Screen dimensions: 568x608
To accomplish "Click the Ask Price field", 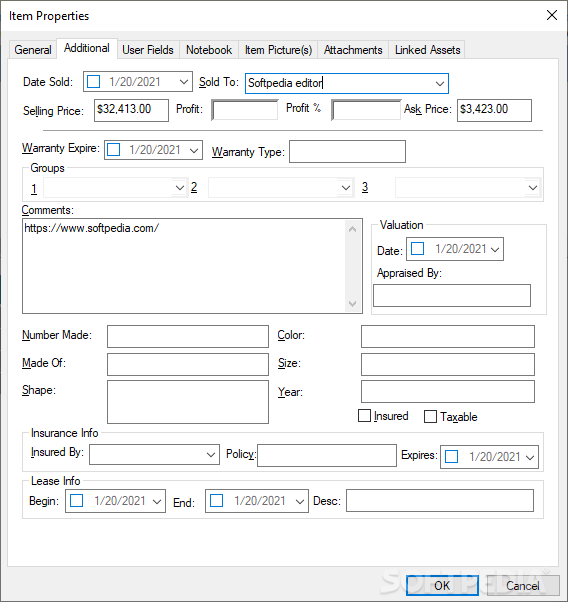I will [494, 111].
